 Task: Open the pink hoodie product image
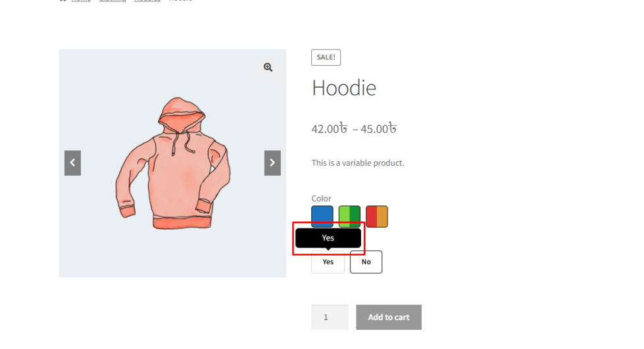click(172, 163)
